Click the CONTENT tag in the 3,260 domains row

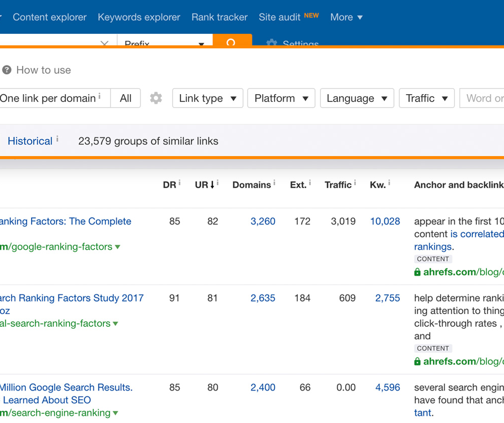(433, 259)
